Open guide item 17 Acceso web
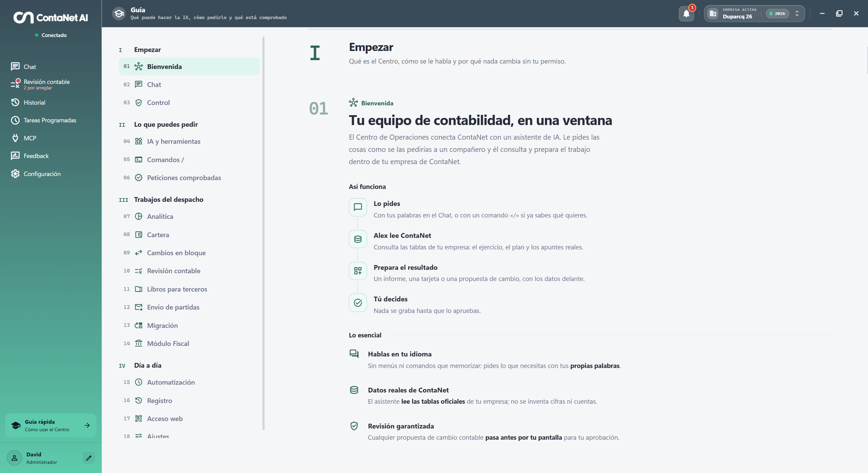 [x=189, y=419]
